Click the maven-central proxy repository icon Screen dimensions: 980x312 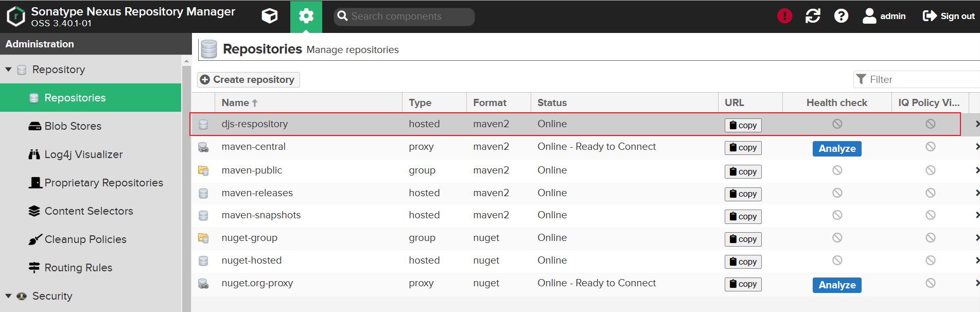pyautogui.click(x=203, y=147)
